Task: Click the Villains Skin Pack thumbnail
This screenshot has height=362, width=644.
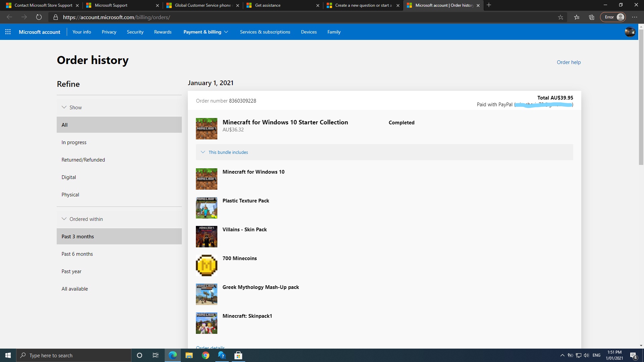Action: [x=207, y=237]
